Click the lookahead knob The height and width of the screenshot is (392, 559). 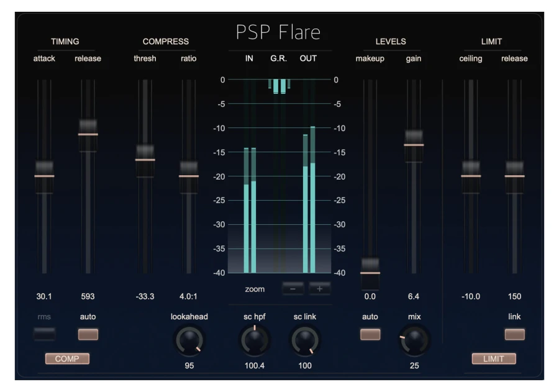189,341
